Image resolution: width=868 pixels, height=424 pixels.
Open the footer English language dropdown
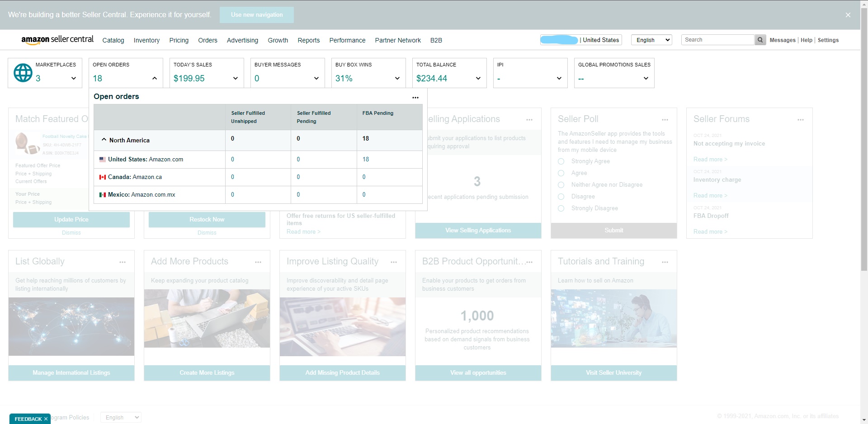tap(121, 417)
